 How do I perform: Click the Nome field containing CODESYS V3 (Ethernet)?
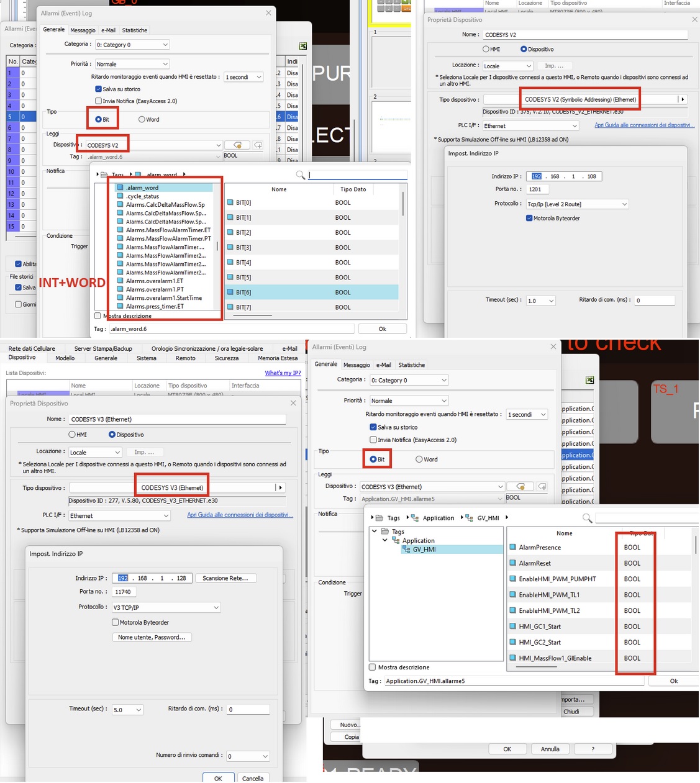pyautogui.click(x=177, y=419)
